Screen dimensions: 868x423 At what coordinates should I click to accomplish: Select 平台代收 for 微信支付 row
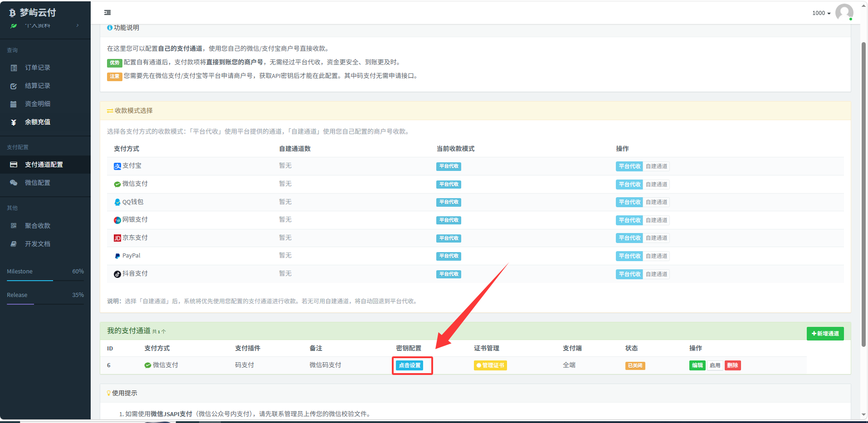[629, 184]
